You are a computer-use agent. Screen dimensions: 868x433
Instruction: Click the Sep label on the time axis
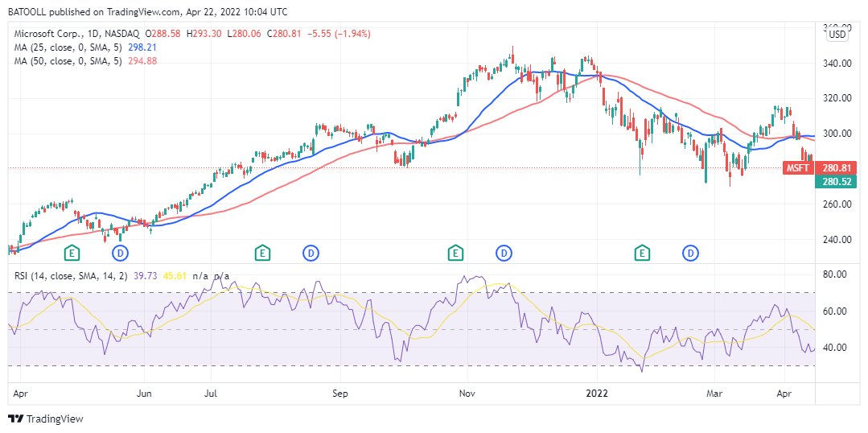point(340,394)
